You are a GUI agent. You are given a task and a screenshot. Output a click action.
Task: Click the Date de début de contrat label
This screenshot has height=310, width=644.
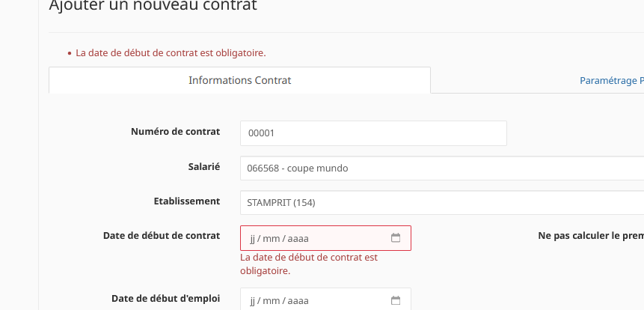(x=162, y=236)
